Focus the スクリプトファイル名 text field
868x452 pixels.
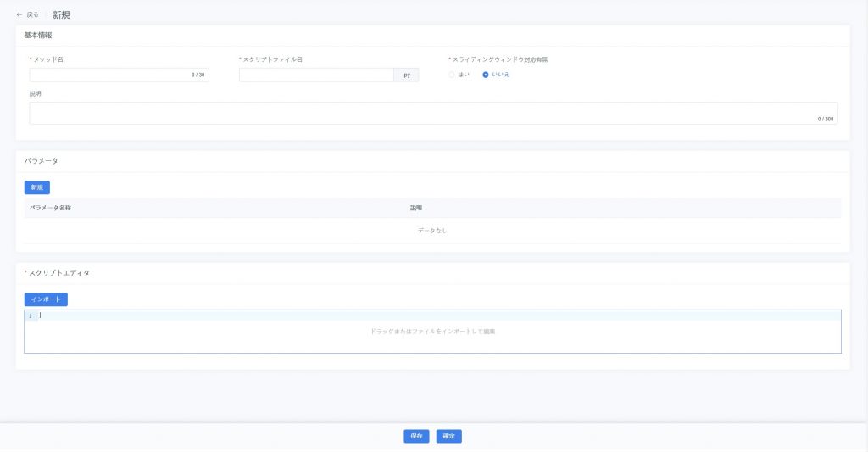315,75
